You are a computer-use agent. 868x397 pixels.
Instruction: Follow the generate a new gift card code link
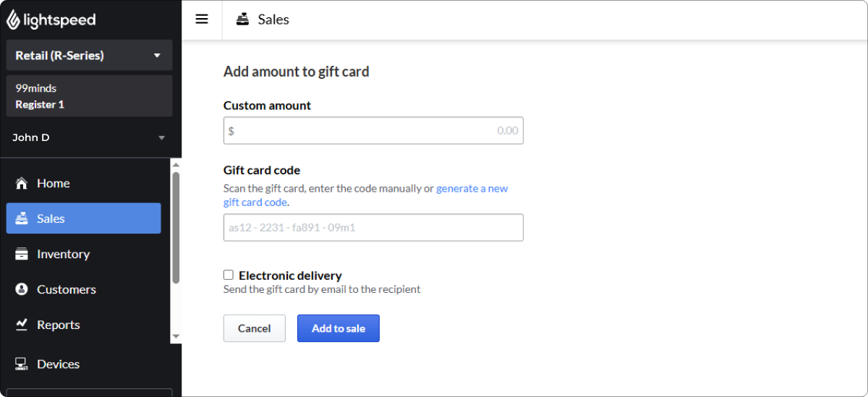click(366, 195)
